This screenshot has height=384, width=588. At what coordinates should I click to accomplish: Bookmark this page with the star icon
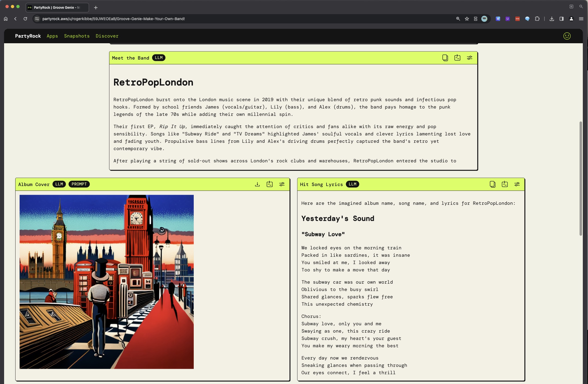pos(467,19)
